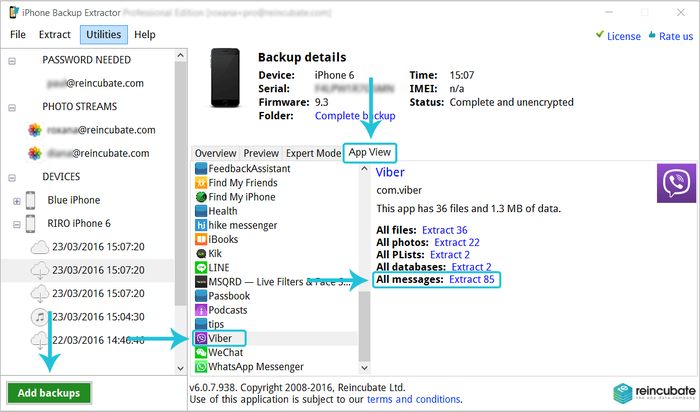
Task: Click the tips app icon
Action: [201, 324]
